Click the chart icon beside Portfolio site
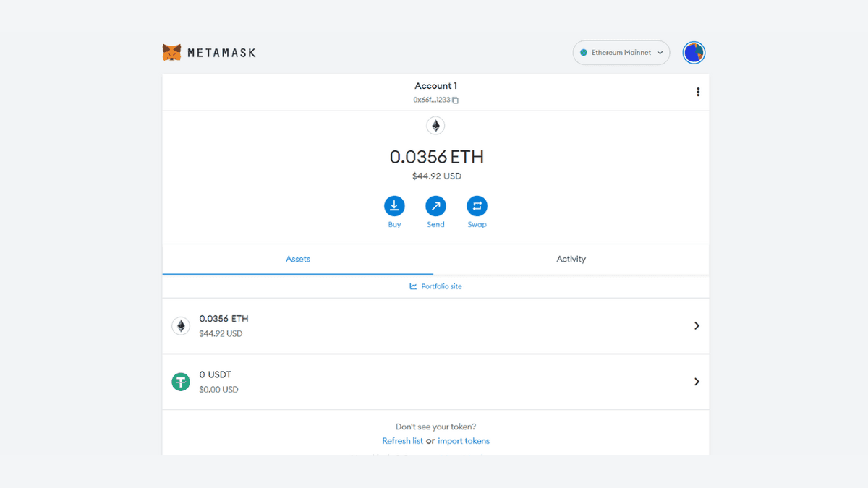Viewport: 868px width, 488px height. click(x=413, y=286)
